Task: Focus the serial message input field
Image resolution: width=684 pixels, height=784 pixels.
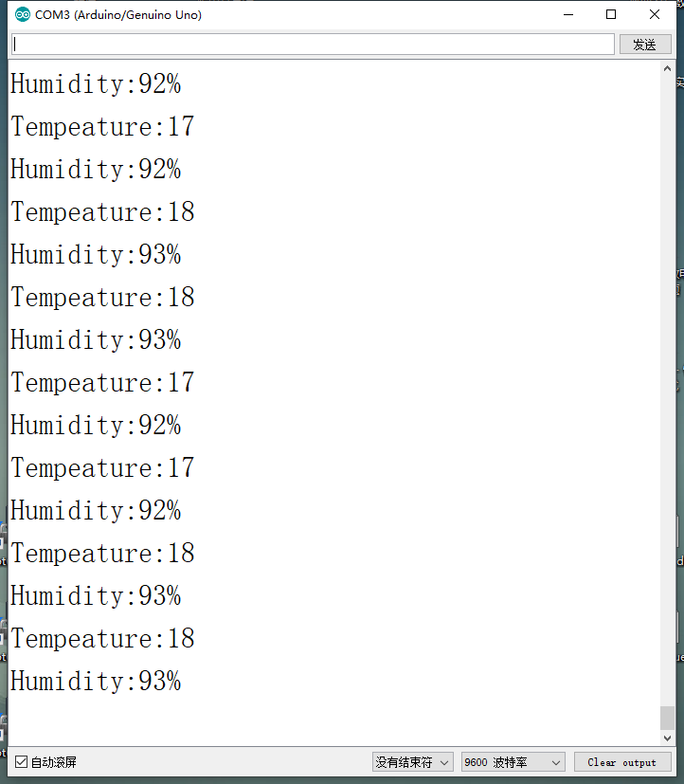Action: coord(313,45)
